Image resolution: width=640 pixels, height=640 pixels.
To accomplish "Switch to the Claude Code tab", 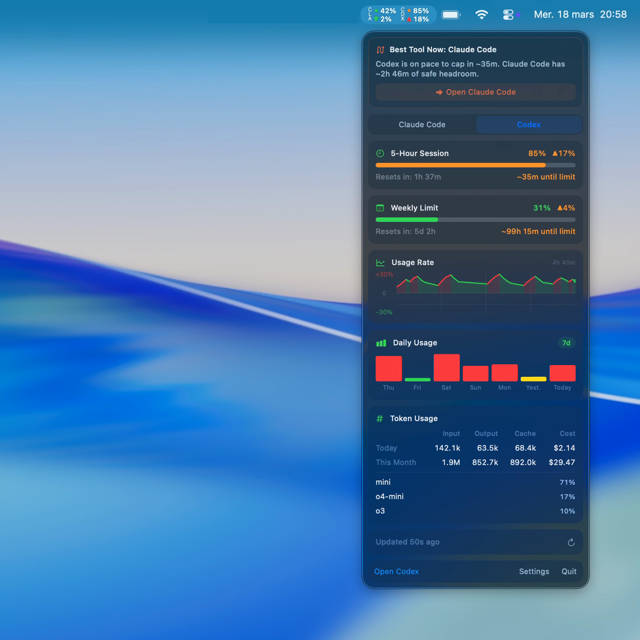I will pos(422,124).
